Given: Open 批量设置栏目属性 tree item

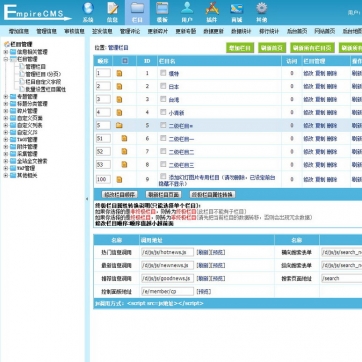Looking at the screenshot, I should click(x=46, y=89).
